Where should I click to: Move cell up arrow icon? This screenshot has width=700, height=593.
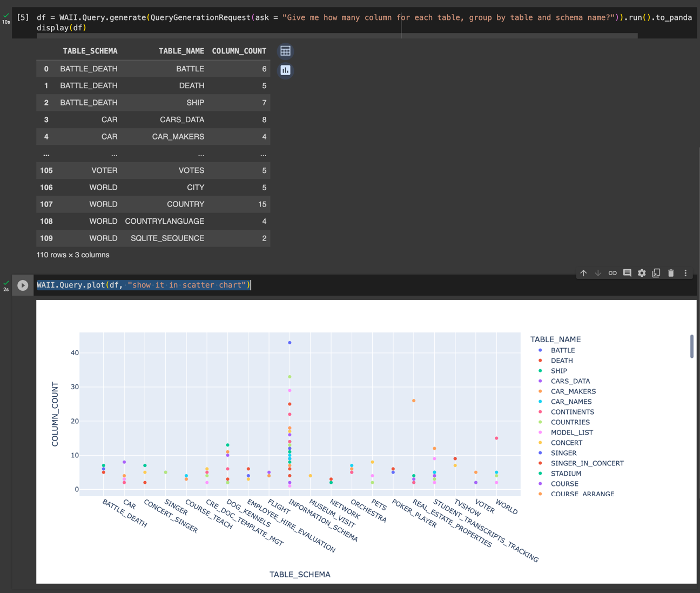(x=583, y=273)
